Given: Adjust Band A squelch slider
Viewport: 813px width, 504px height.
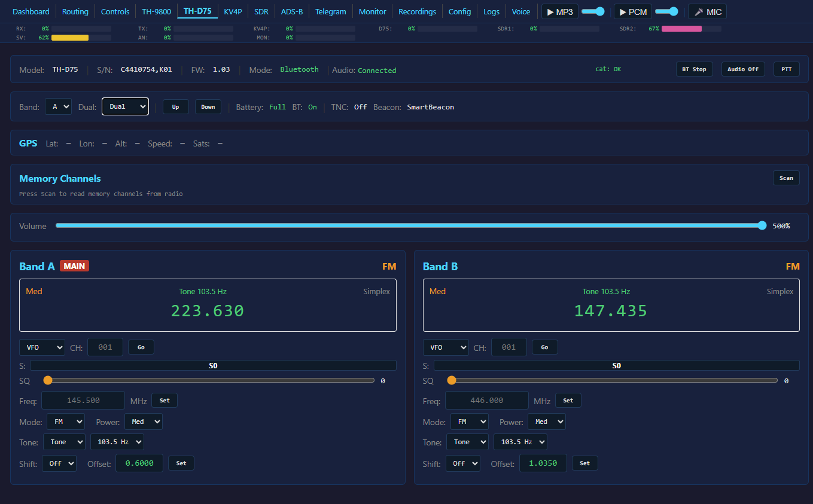Looking at the screenshot, I should 209,380.
